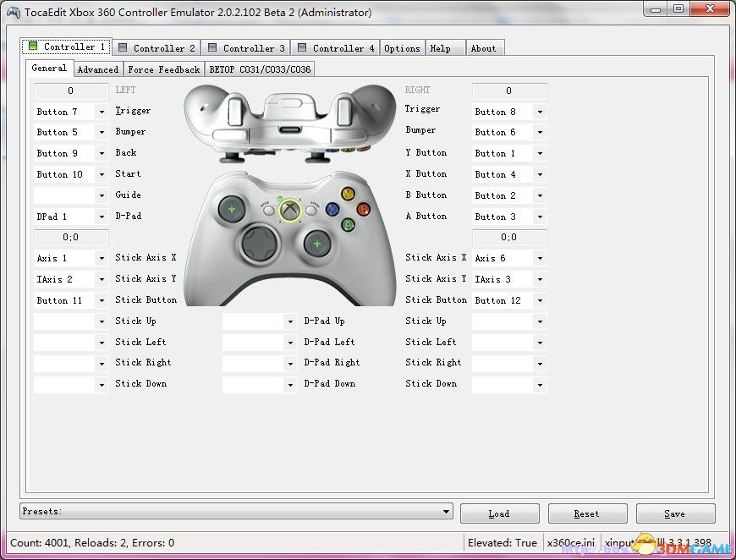Click the Back button on controller image
This screenshot has height=560, width=736.
(x=268, y=211)
